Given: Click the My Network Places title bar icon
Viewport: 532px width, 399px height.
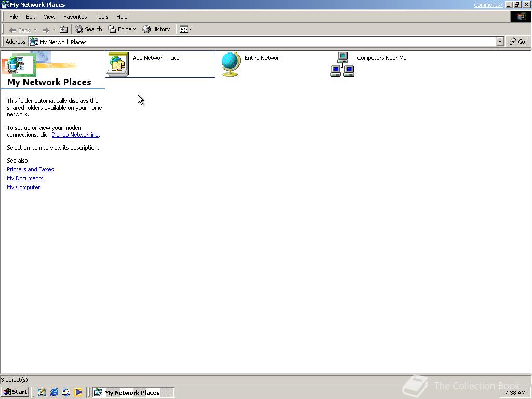Looking at the screenshot, I should 5,5.
